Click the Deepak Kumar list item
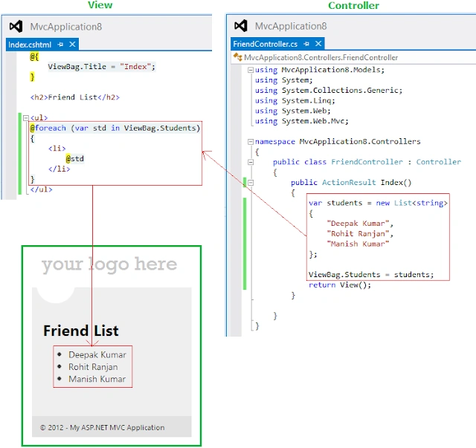Image resolution: width=476 pixels, height=448 pixels. tap(97, 354)
